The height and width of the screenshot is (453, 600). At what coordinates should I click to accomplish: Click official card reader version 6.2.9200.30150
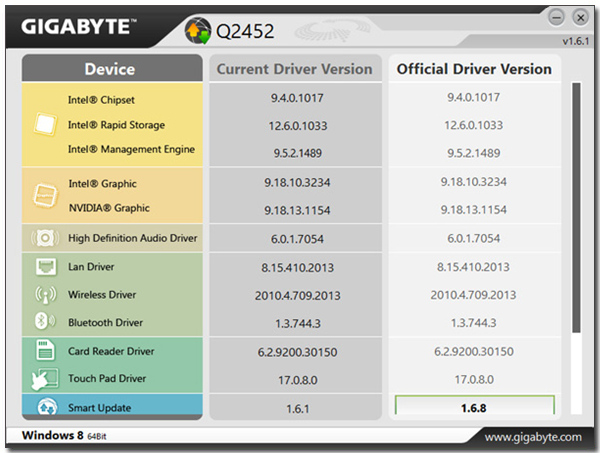tap(474, 351)
